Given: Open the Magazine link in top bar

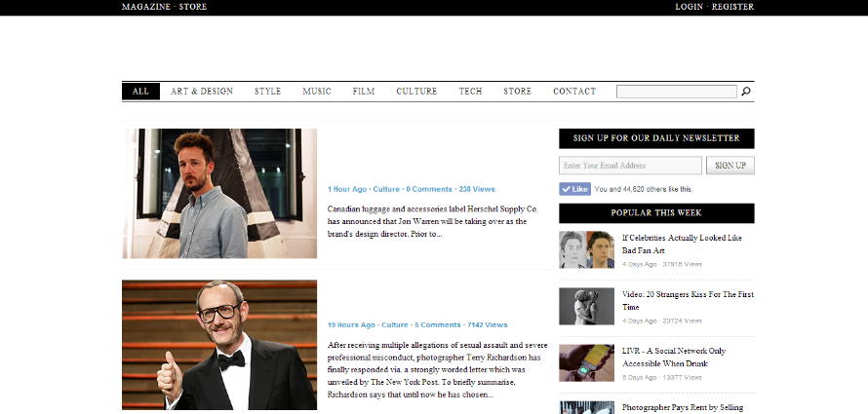Looking at the screenshot, I should 145,7.
